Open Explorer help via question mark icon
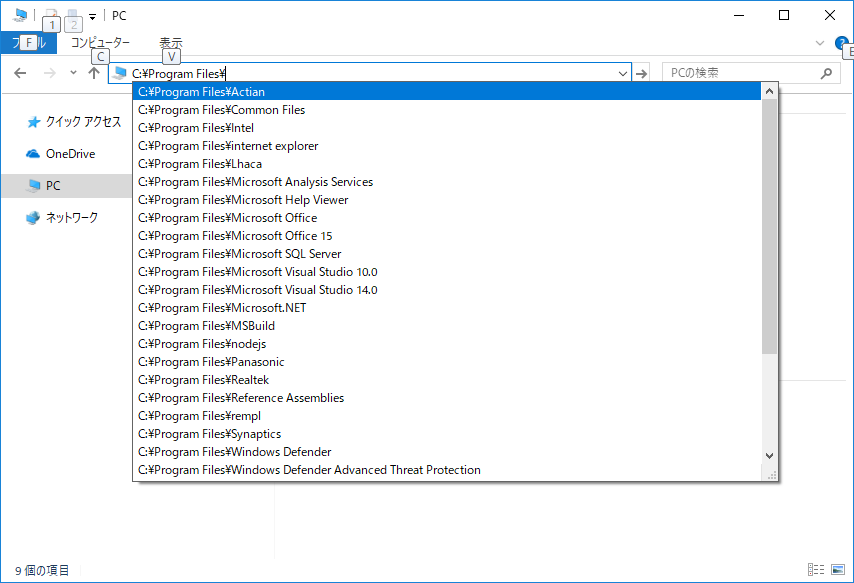 [x=841, y=43]
